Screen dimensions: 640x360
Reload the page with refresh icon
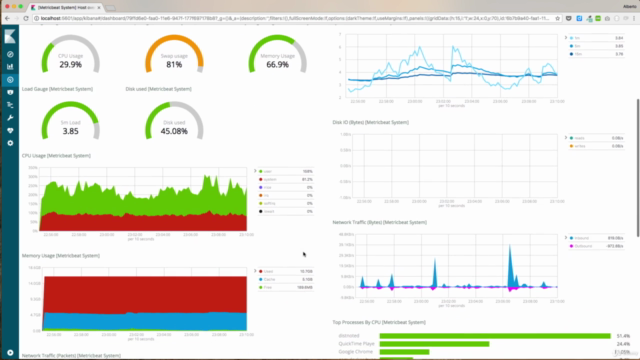pyautogui.click(x=26, y=18)
